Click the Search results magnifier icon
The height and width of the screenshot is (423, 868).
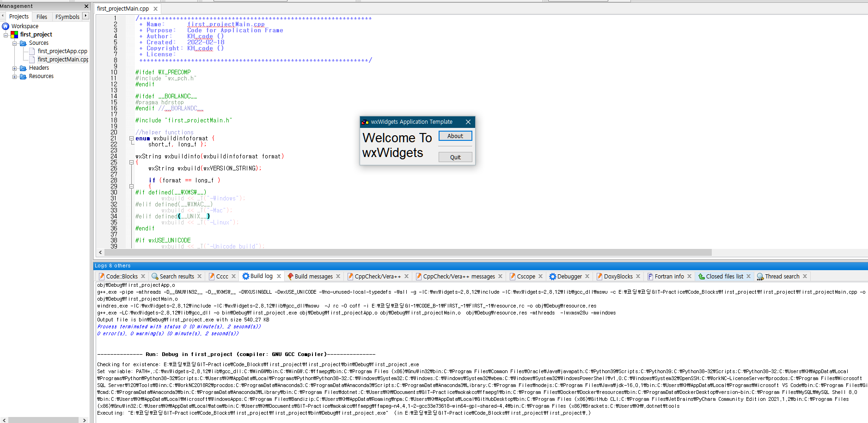pos(155,277)
